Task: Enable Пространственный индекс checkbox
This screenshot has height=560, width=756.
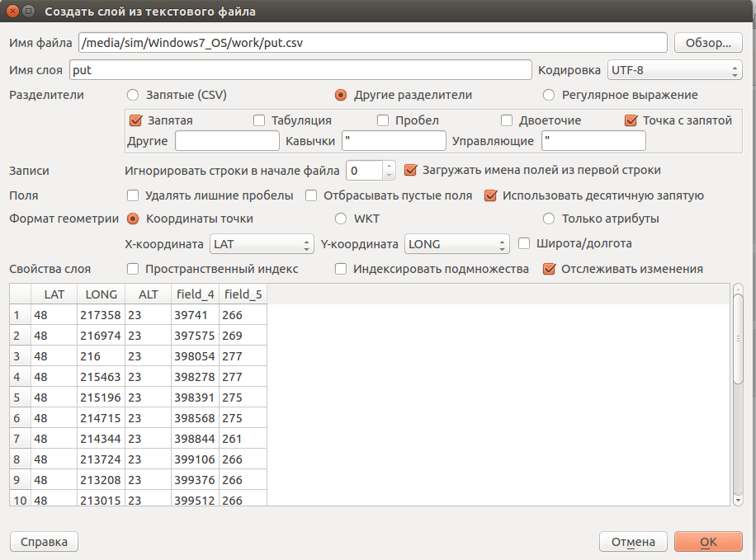Action: tap(134, 269)
